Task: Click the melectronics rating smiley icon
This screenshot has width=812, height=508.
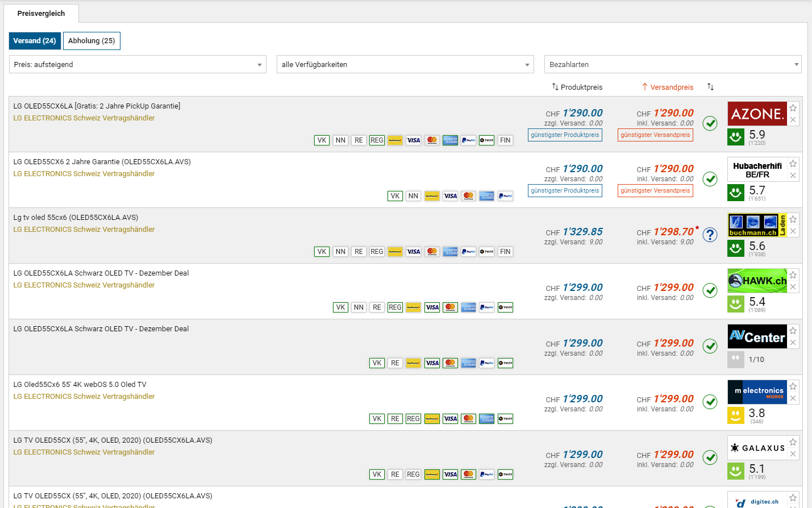Action: (735, 415)
